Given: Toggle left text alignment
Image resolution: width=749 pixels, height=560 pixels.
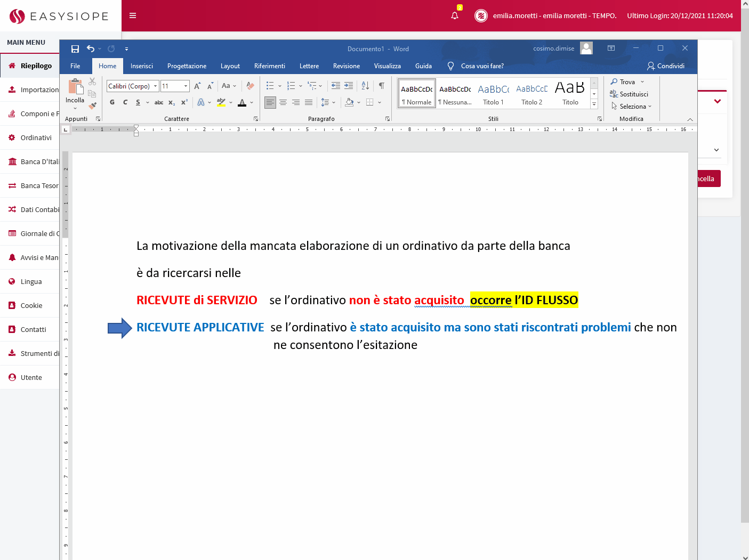Looking at the screenshot, I should click(270, 102).
